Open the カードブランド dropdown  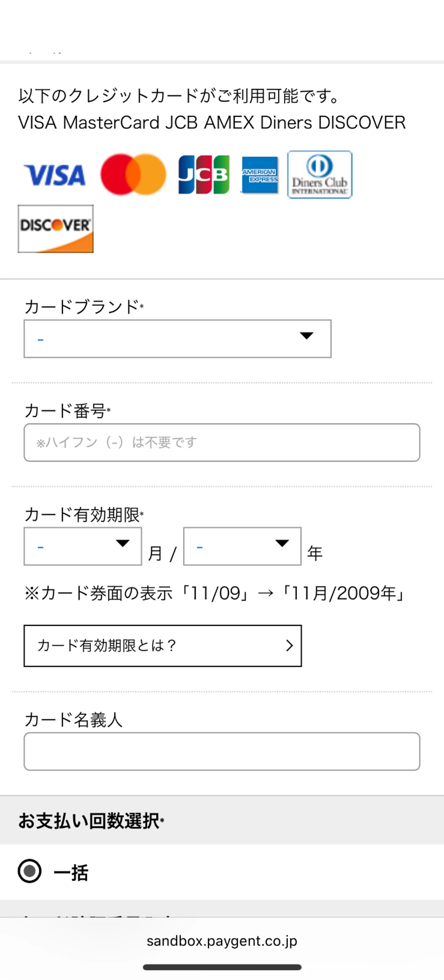(177, 339)
